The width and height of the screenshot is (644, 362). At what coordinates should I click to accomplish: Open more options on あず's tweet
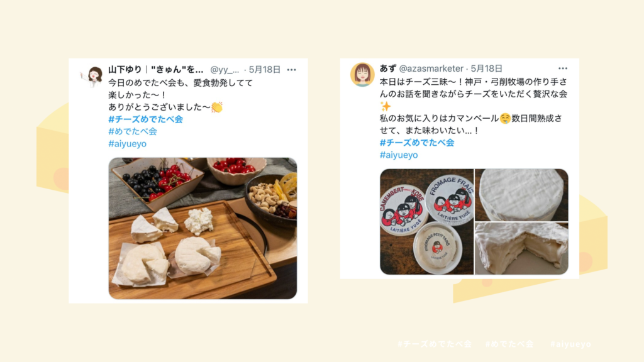pyautogui.click(x=563, y=69)
